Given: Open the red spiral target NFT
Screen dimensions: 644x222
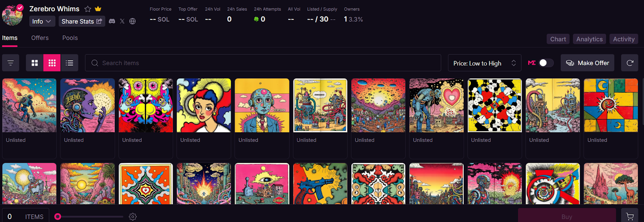Looking at the screenshot, I should click(553, 183).
